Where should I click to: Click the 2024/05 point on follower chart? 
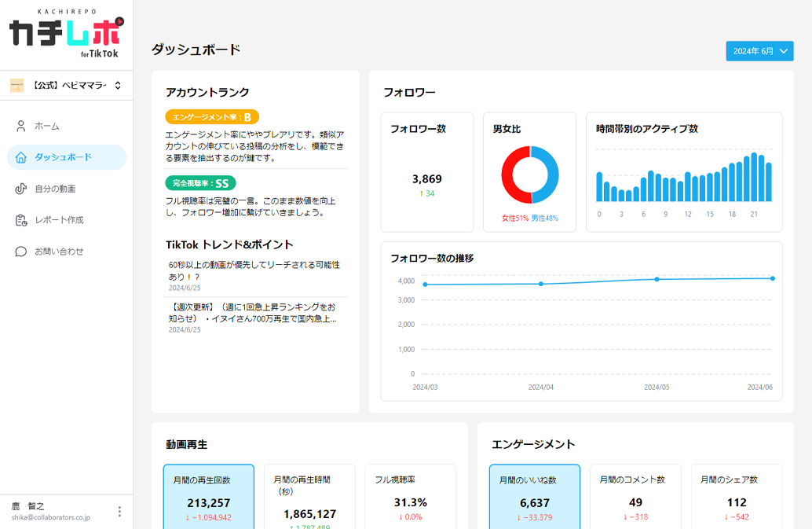[657, 279]
